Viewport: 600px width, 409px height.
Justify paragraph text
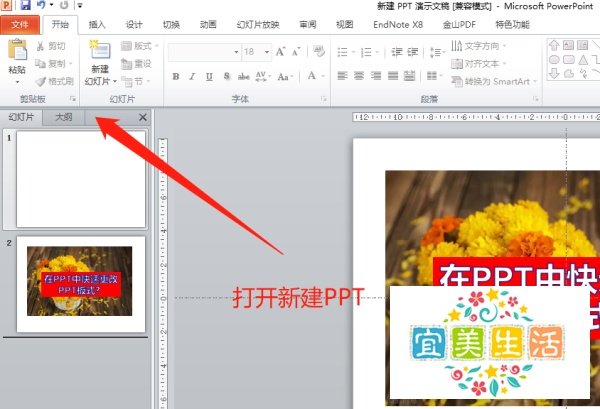[x=393, y=76]
